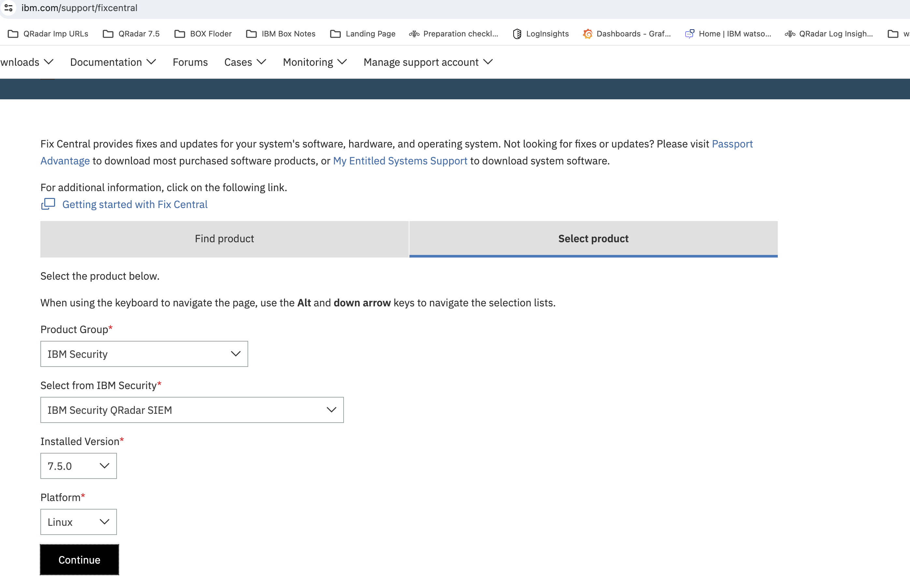Click the site settings icon in address bar
The width and height of the screenshot is (910, 588).
click(x=8, y=7)
